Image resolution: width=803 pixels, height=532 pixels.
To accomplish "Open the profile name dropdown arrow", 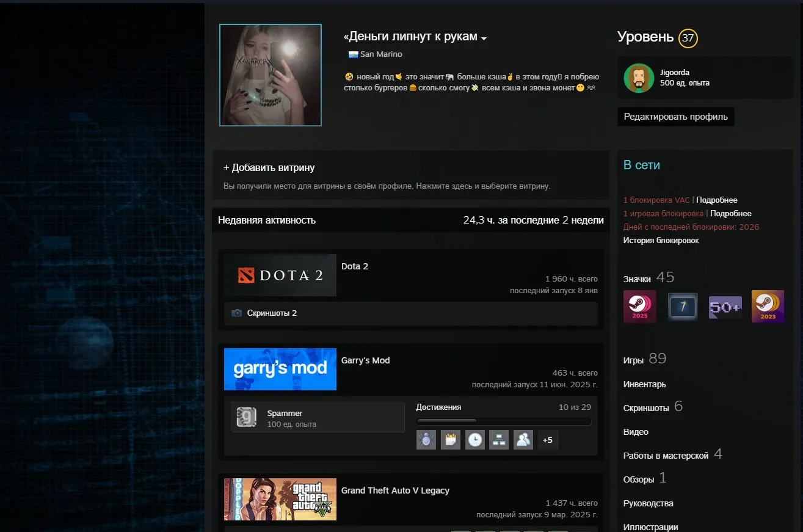I will pos(484,38).
